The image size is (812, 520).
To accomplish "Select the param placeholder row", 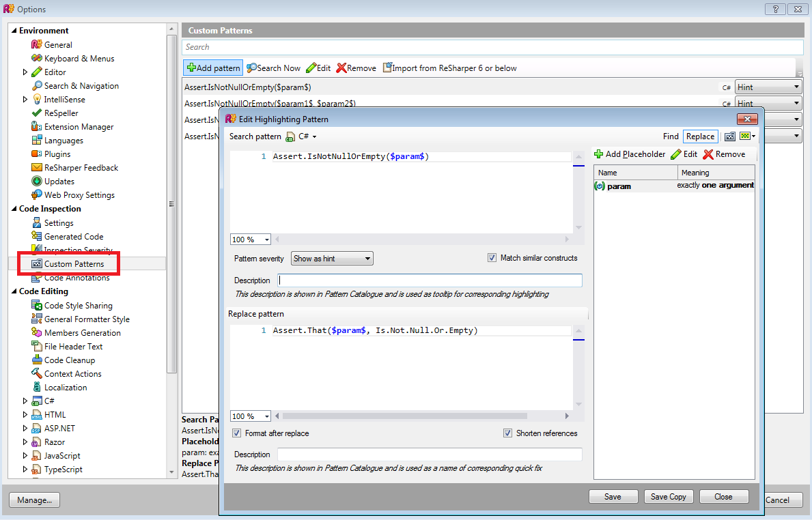I will click(x=674, y=186).
